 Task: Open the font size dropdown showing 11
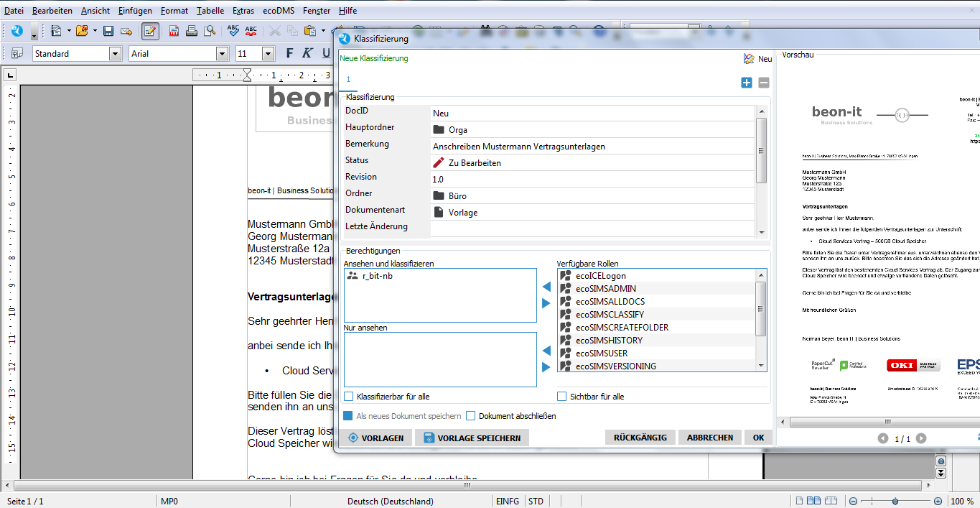pyautogui.click(x=268, y=54)
